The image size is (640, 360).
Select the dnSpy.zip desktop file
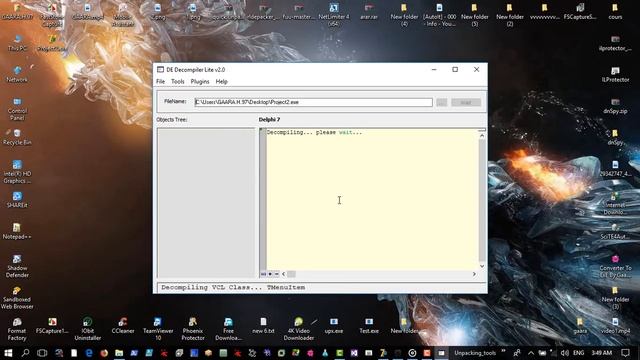615,105
